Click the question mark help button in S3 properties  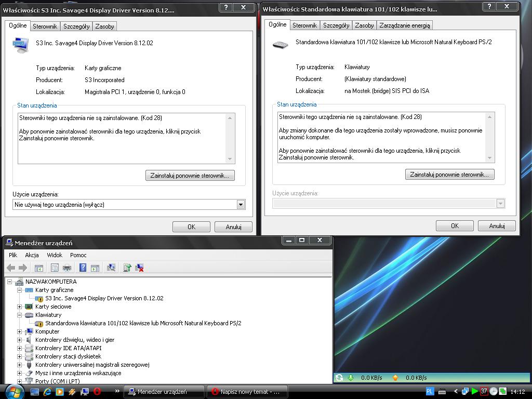226,7
